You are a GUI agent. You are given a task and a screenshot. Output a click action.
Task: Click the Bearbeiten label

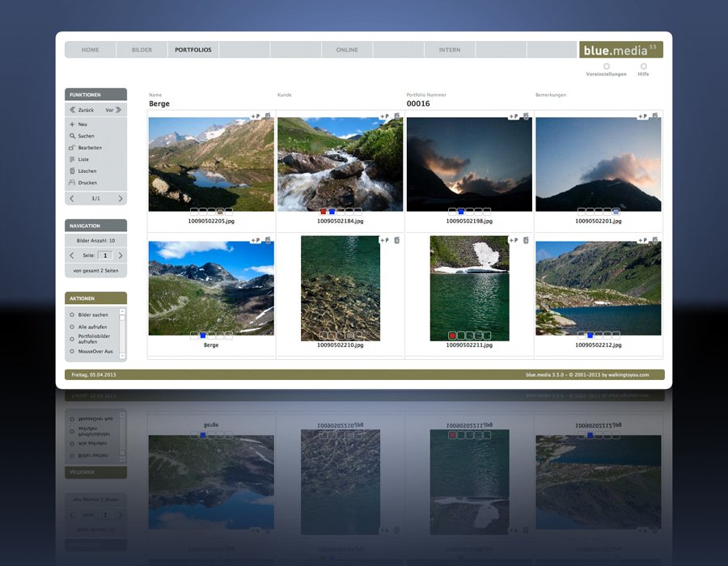(90, 147)
